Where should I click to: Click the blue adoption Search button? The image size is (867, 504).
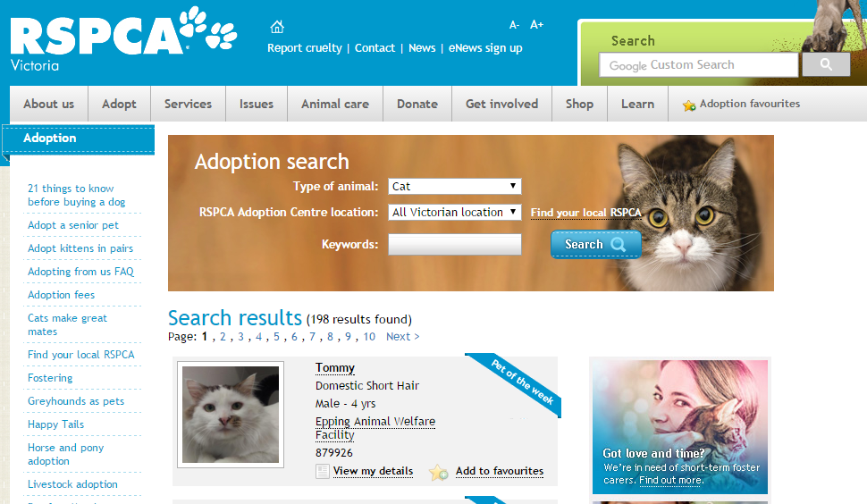point(595,244)
